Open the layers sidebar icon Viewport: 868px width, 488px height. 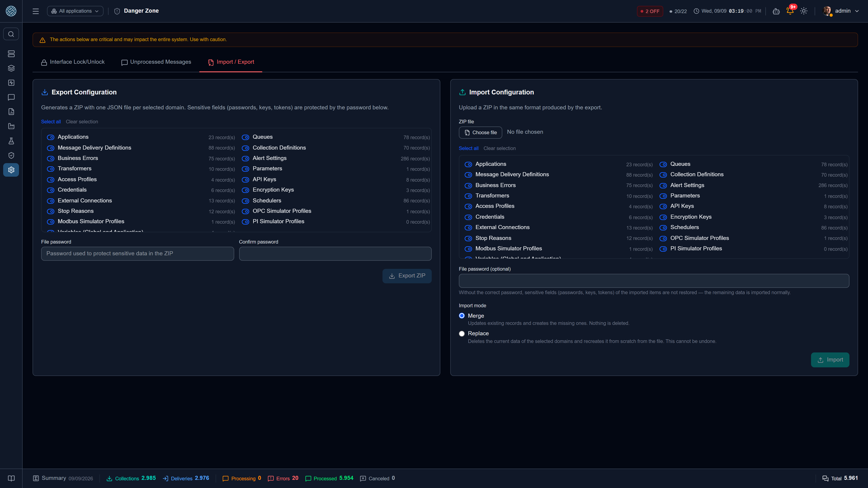[11, 68]
